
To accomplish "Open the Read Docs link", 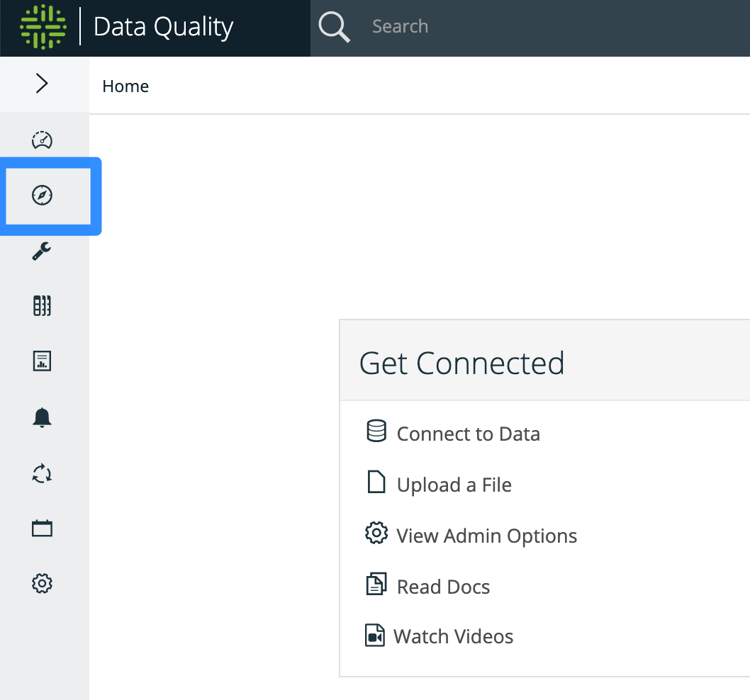I will pyautogui.click(x=443, y=587).
